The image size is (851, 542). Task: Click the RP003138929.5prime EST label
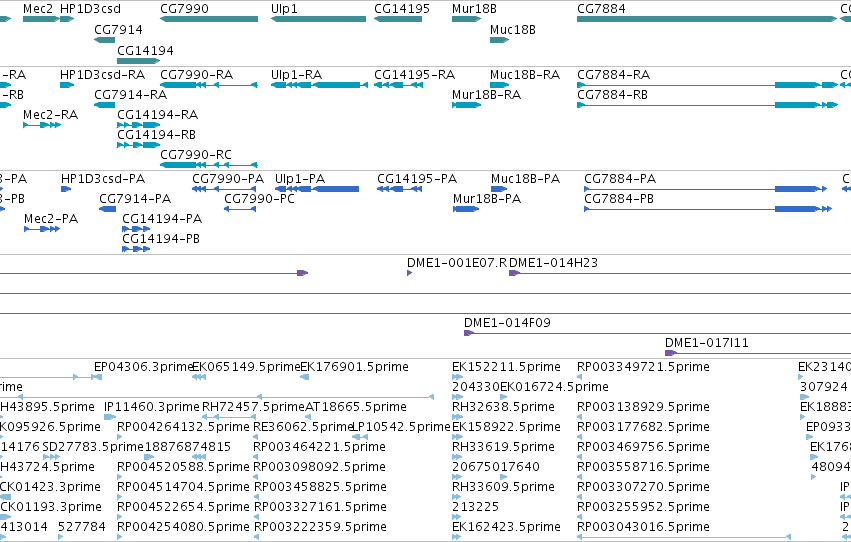[x=643, y=407]
